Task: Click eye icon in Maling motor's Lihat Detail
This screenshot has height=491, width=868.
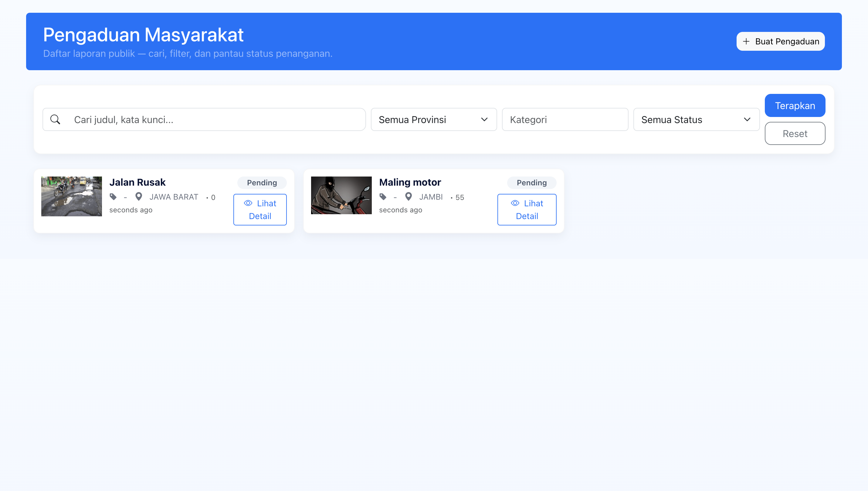Action: pyautogui.click(x=515, y=203)
